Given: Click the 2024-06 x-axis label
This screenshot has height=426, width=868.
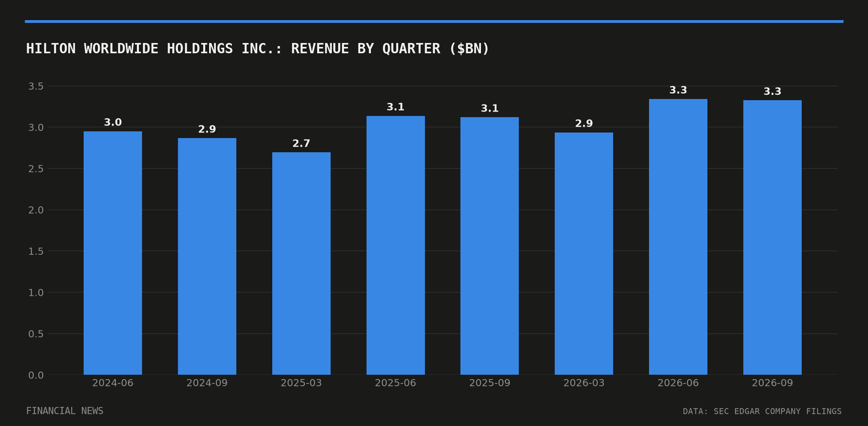Looking at the screenshot, I should (x=113, y=383).
